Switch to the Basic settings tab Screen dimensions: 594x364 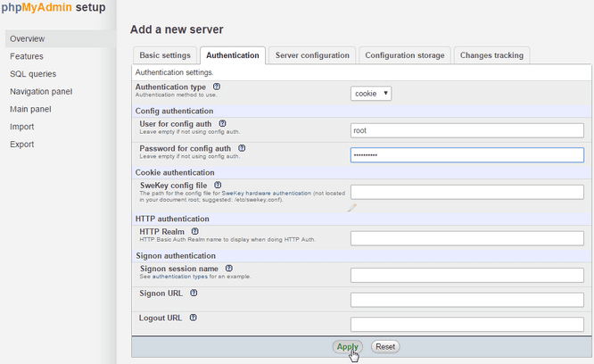click(164, 55)
